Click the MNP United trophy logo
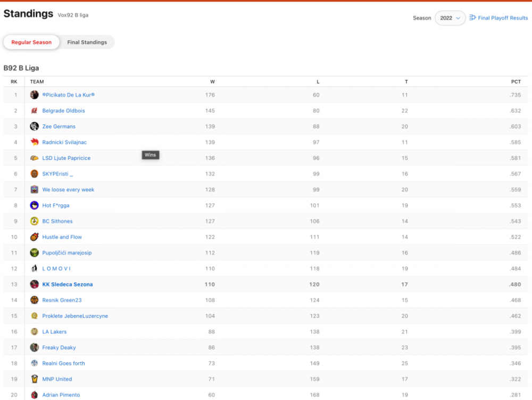The height and width of the screenshot is (400, 532). (34, 379)
